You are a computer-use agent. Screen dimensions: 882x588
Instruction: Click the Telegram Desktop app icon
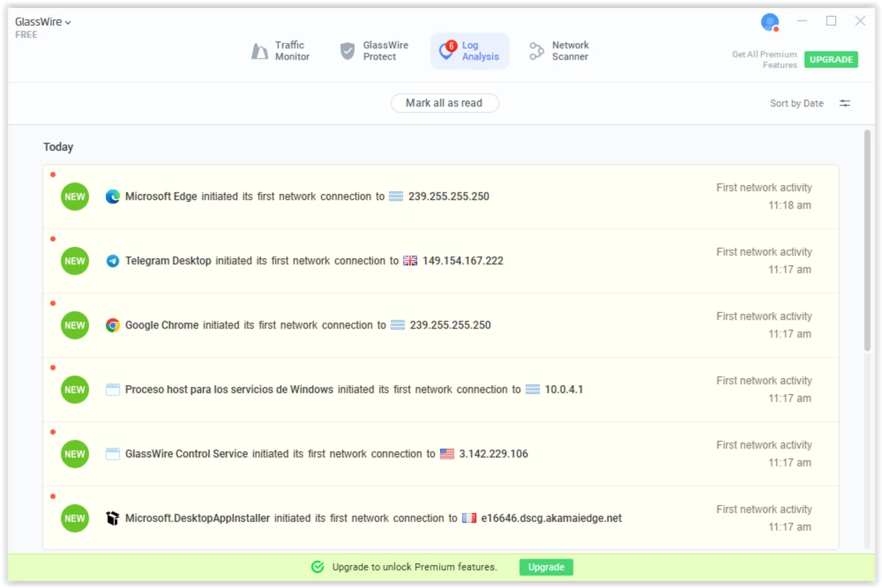pos(113,261)
